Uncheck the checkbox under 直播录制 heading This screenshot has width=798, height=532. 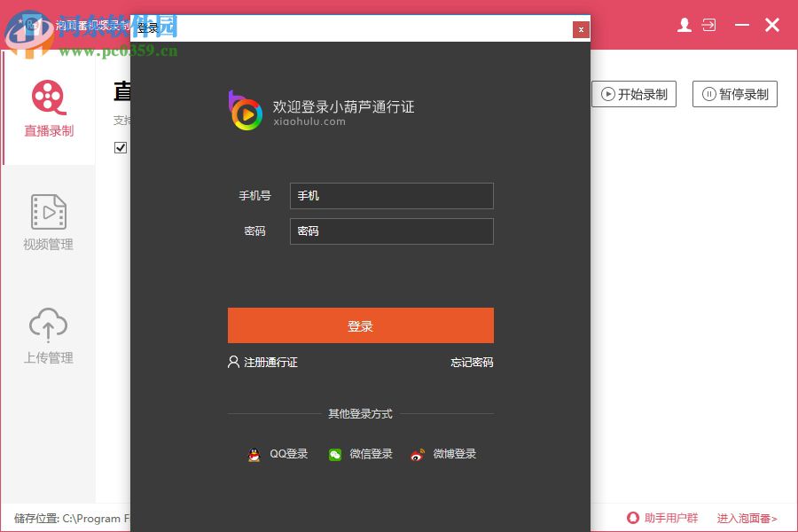coord(121,147)
